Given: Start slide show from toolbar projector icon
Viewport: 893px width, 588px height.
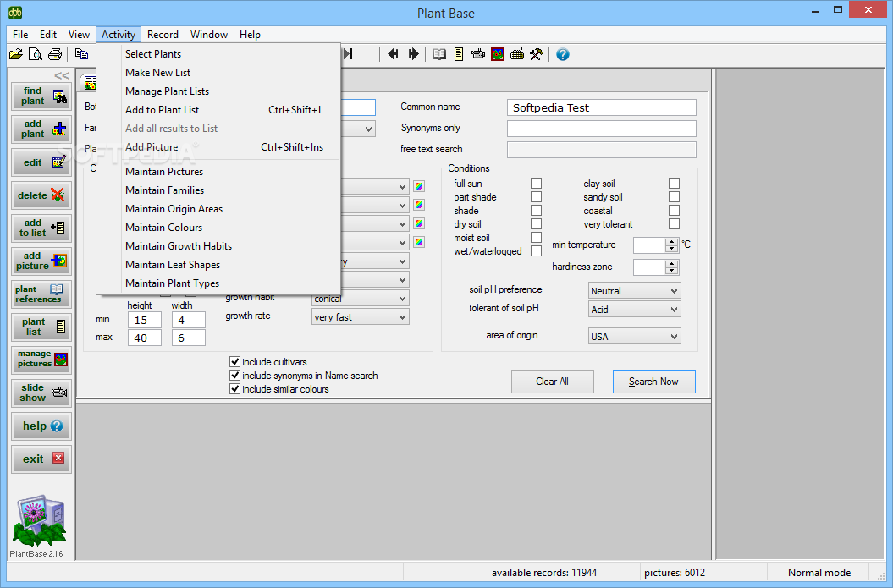Looking at the screenshot, I should coord(478,55).
